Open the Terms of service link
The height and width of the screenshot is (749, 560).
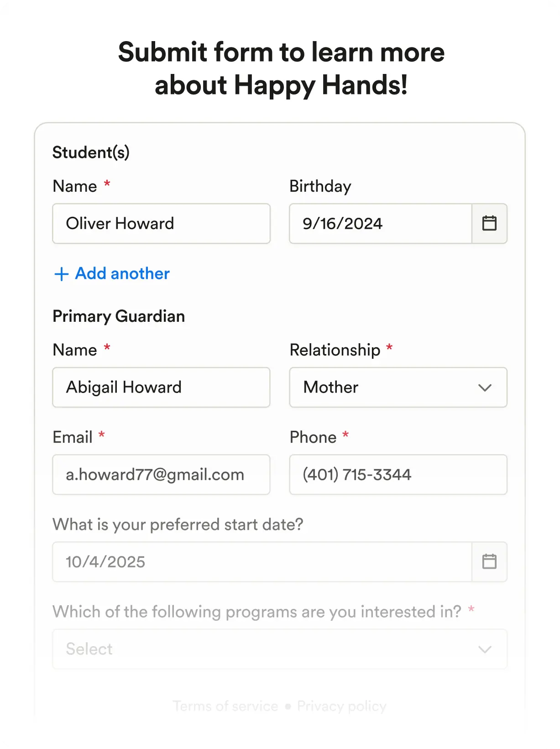pos(225,707)
